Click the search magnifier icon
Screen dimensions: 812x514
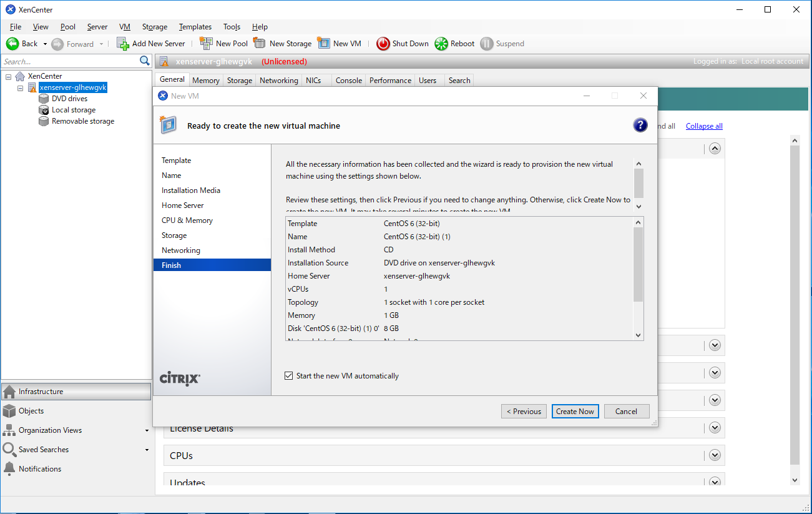tap(145, 61)
